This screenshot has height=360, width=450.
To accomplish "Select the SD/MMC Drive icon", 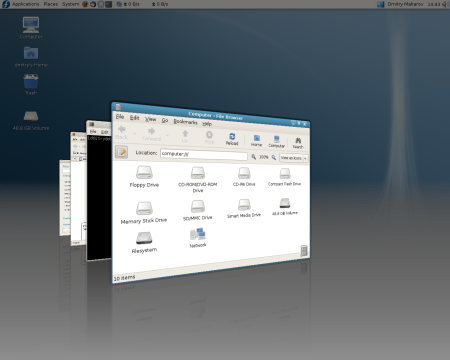I will 198,210.
